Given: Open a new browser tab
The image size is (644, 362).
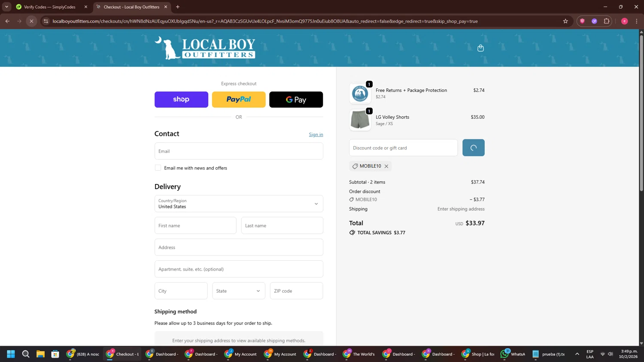Looking at the screenshot, I should [x=178, y=7].
